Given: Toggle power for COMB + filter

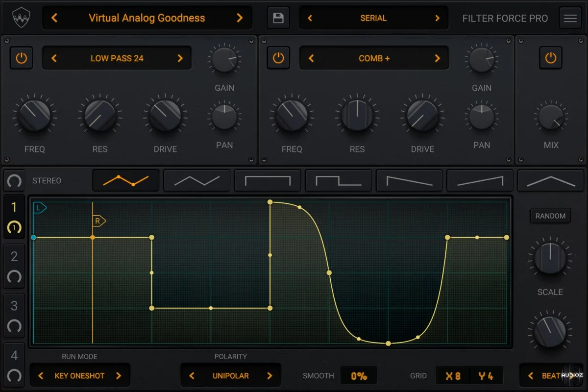Looking at the screenshot, I should click(278, 58).
